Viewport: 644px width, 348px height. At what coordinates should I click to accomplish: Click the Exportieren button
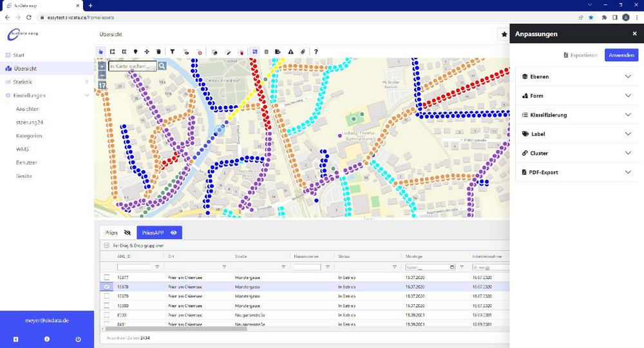[x=581, y=55]
